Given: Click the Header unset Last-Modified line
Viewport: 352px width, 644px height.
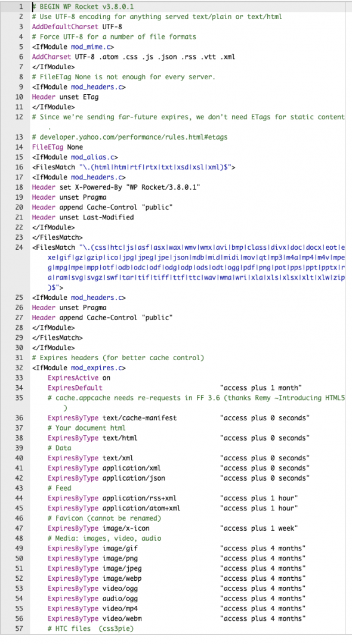Looking at the screenshot, I should coord(83,217).
